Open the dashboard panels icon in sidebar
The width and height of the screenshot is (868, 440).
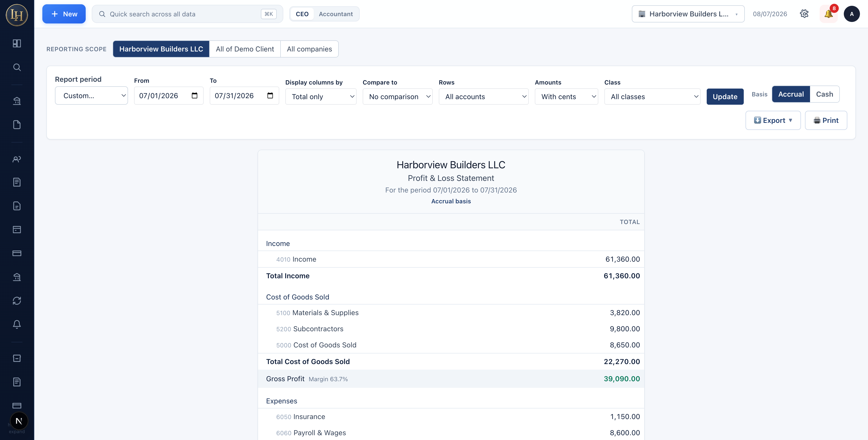(17, 44)
